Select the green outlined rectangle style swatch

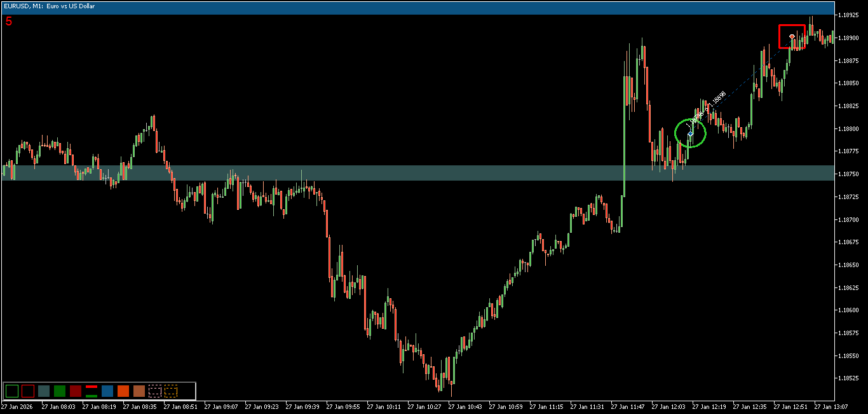point(12,391)
